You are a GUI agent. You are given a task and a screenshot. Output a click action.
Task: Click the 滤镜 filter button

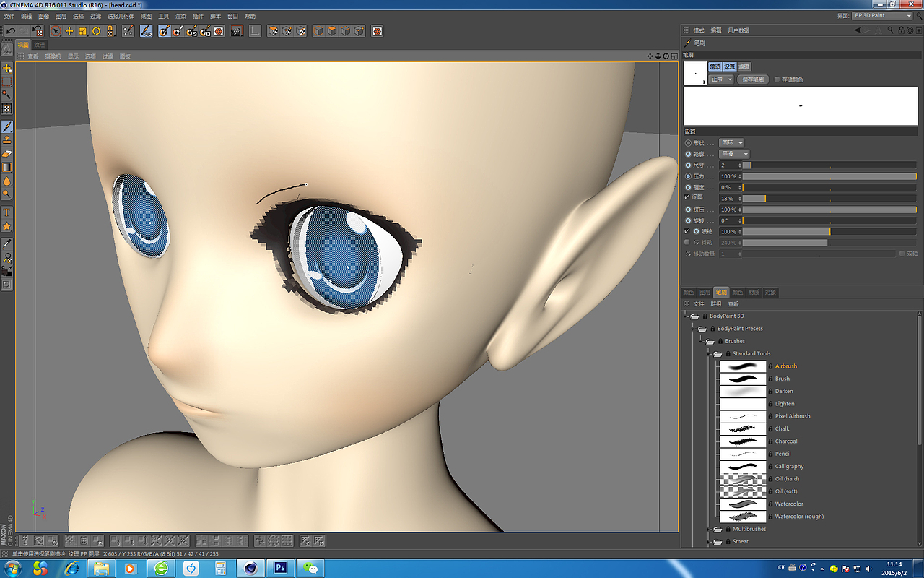(x=744, y=66)
